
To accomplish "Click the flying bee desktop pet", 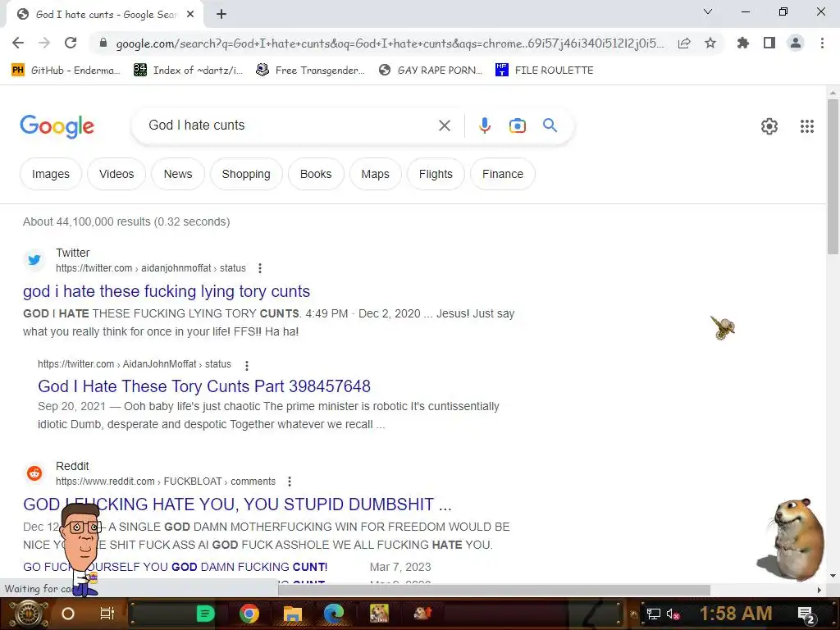I will (x=723, y=327).
